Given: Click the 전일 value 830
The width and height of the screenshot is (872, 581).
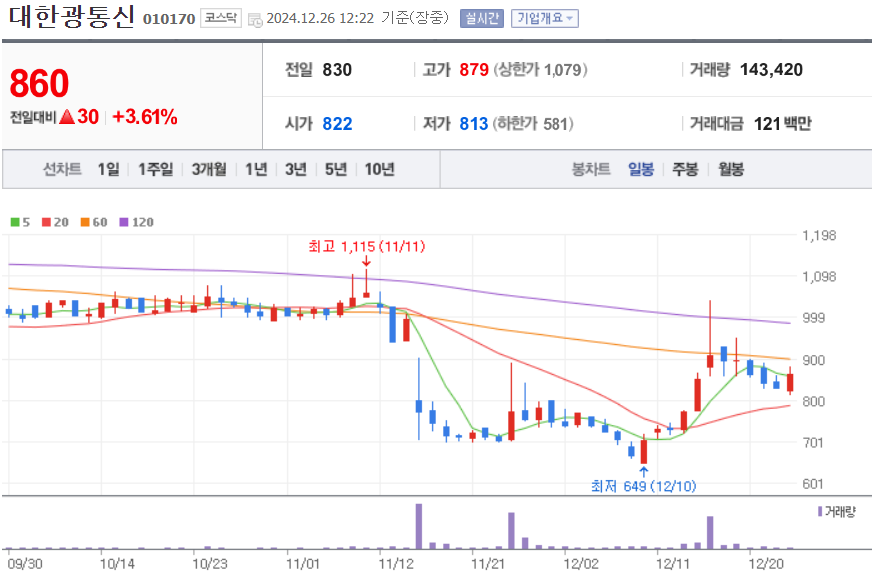Looking at the screenshot, I should [337, 69].
